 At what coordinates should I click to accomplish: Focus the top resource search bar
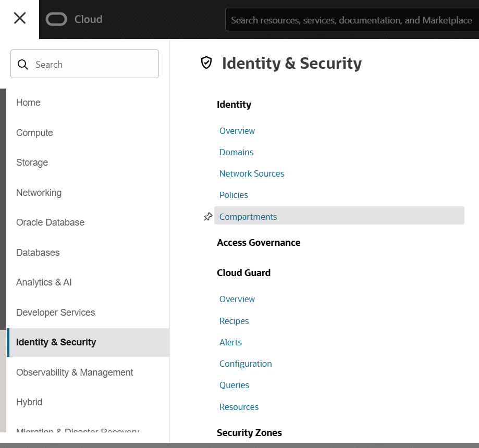point(351,20)
